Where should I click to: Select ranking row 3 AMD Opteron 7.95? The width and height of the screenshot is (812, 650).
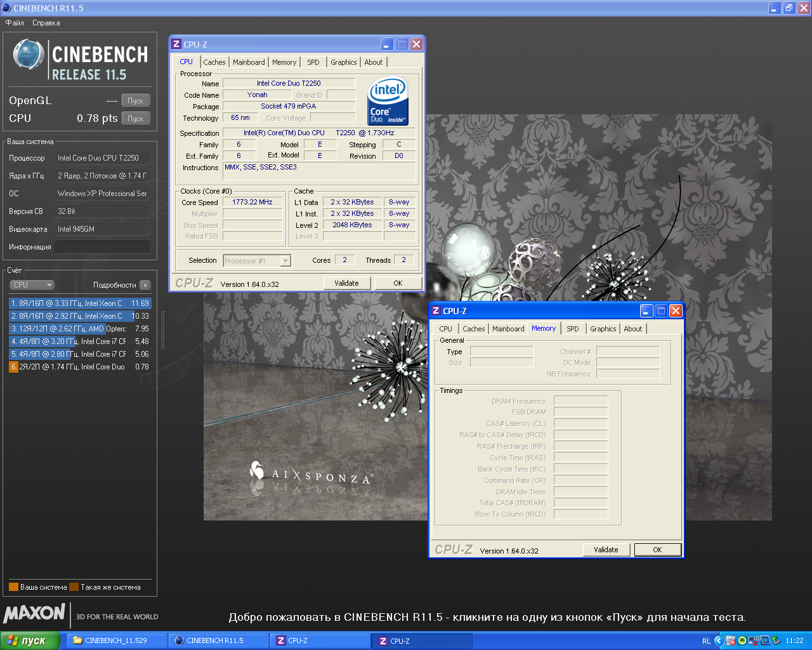(80, 329)
